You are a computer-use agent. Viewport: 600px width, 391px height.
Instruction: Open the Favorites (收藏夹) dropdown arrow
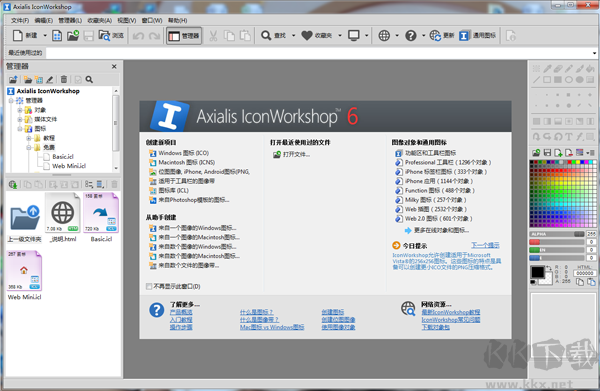[x=339, y=36]
